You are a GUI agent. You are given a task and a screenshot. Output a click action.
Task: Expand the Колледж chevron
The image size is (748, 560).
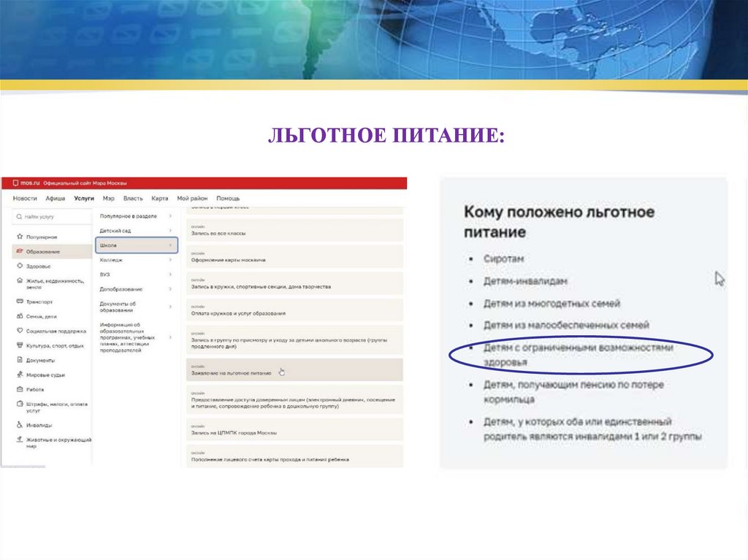click(170, 260)
